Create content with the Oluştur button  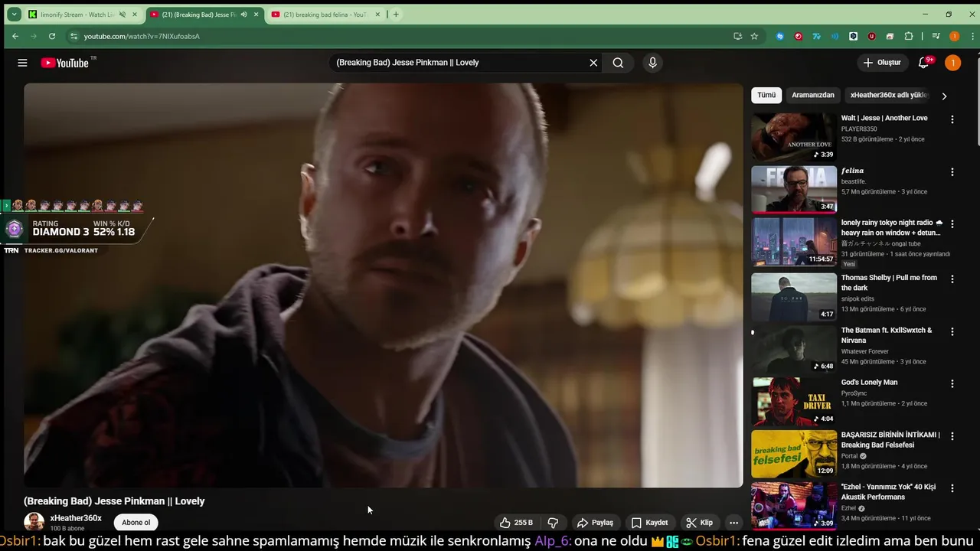[x=882, y=63]
